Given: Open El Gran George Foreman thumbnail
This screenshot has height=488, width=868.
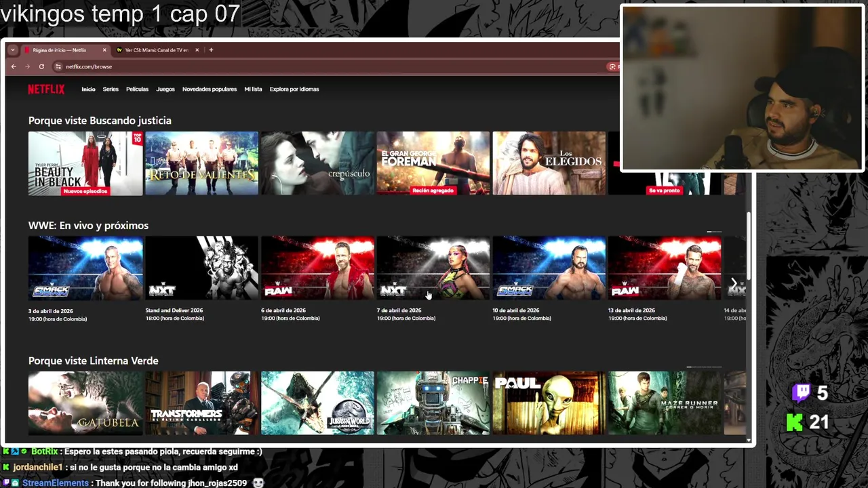Looking at the screenshot, I should 433,163.
